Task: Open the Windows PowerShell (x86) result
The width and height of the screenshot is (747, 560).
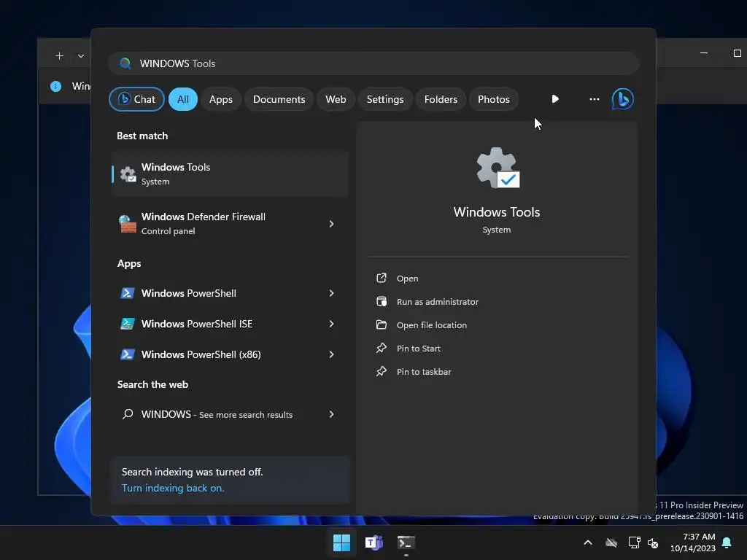Action: click(230, 354)
